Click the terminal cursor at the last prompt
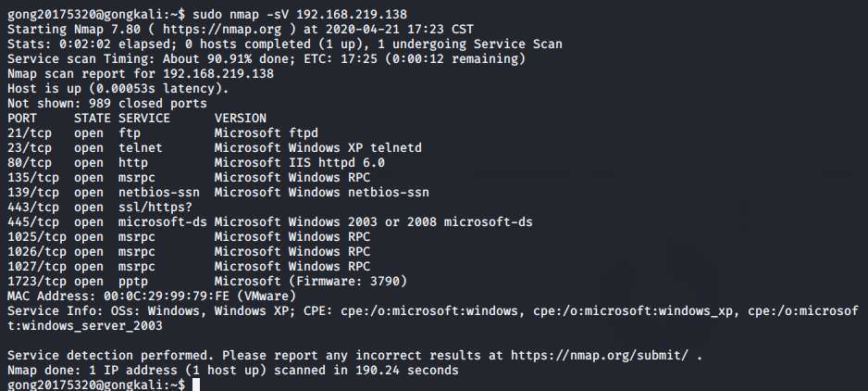The width and height of the screenshot is (868, 391). pos(195,385)
